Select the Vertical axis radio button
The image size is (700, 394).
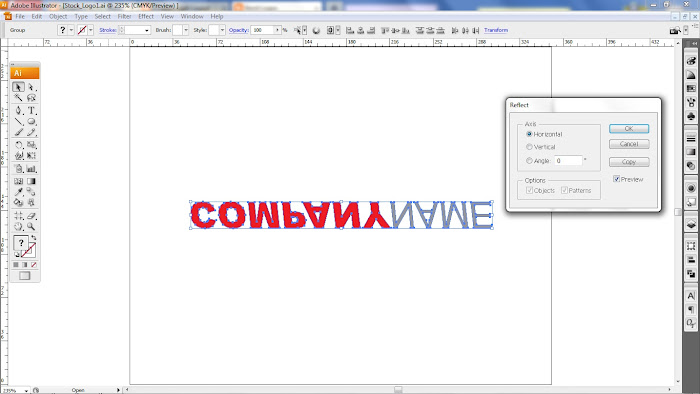(529, 147)
